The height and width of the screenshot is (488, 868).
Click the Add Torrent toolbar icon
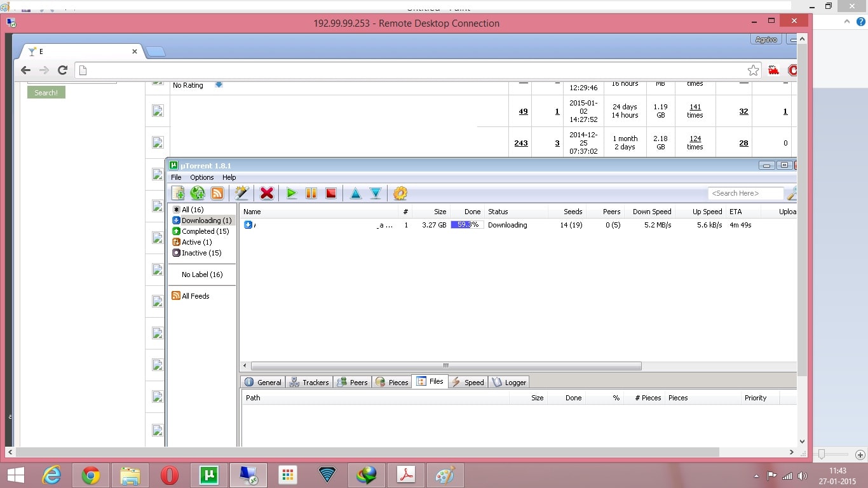179,193
